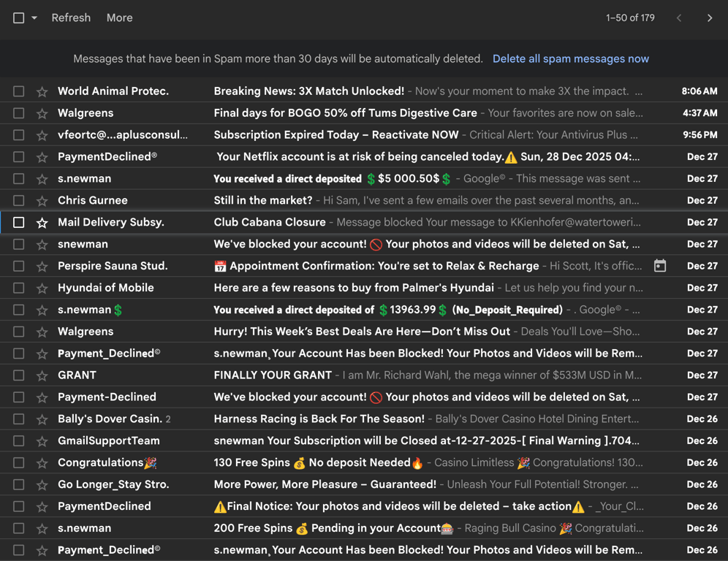
Task: Star the Hyundai of Mobile email
Action: point(42,288)
